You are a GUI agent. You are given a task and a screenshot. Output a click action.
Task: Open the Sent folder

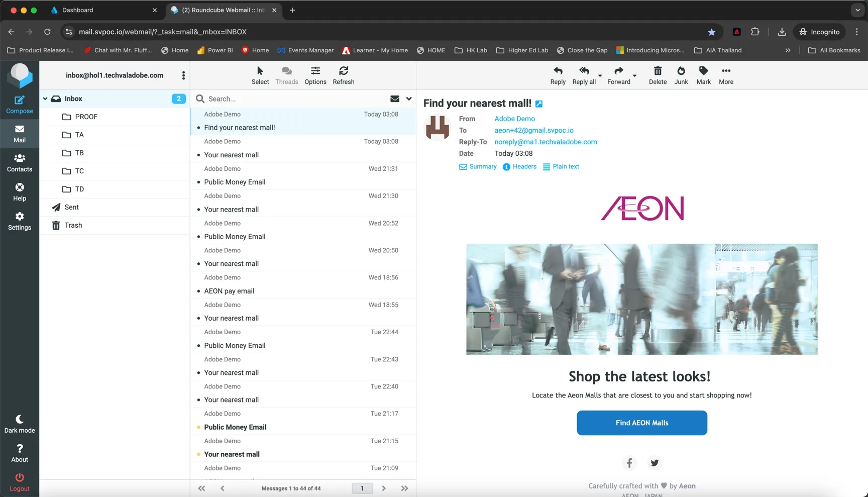point(115,207)
